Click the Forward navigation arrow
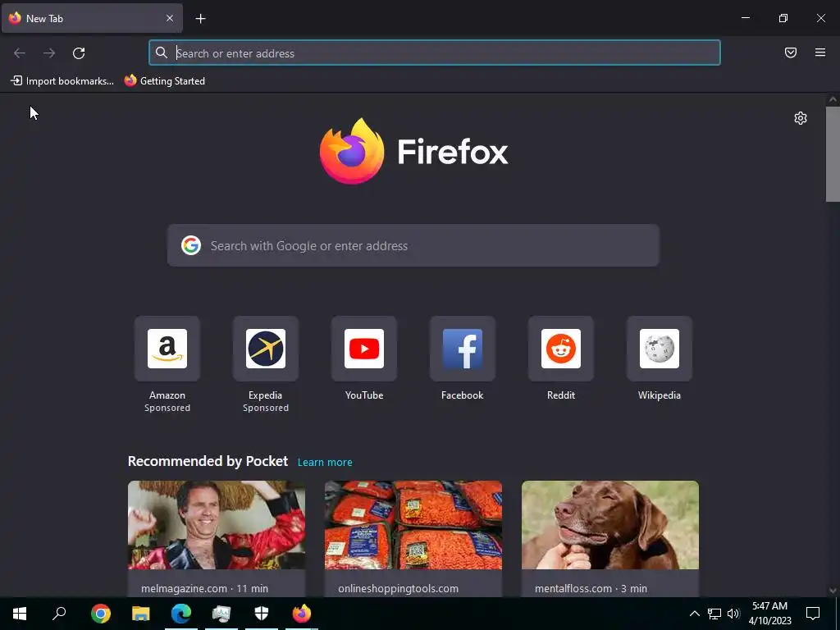 pyautogui.click(x=49, y=53)
